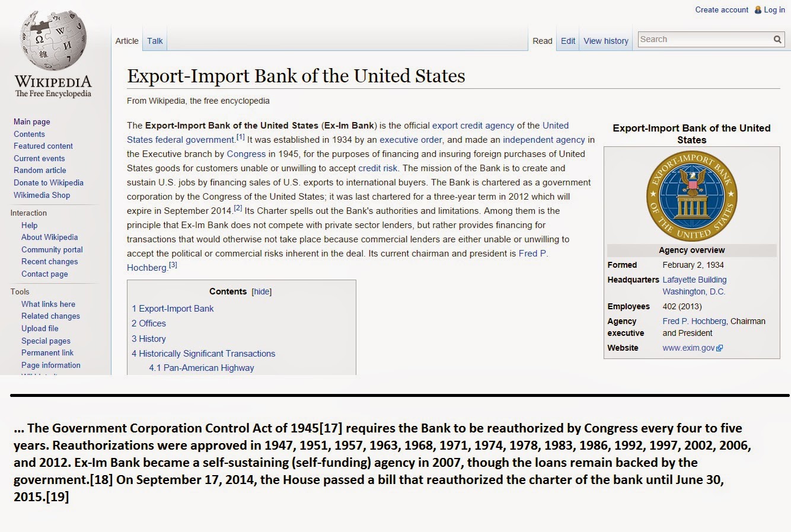Open Special pages link
The width and height of the screenshot is (791, 532).
(46, 341)
